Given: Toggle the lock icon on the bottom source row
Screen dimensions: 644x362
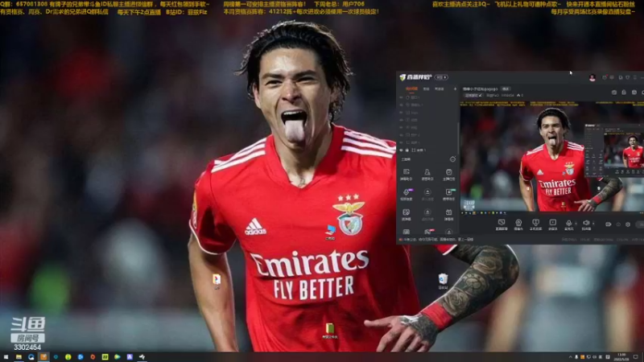Looking at the screenshot, I should [x=407, y=150].
